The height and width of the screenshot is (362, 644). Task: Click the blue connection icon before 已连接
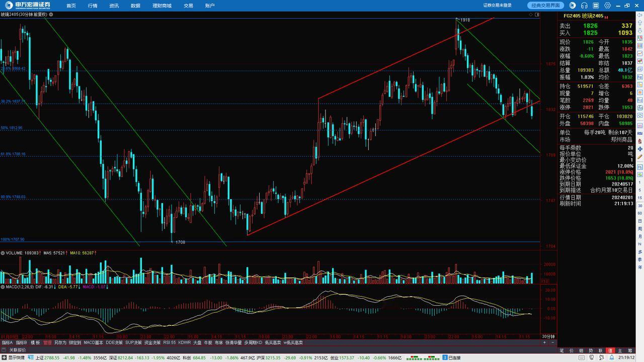(445, 358)
